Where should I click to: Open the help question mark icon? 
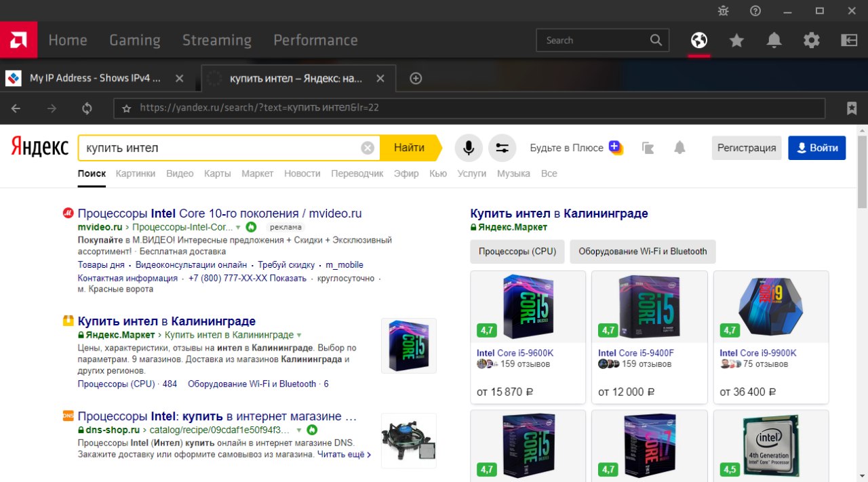pos(755,11)
